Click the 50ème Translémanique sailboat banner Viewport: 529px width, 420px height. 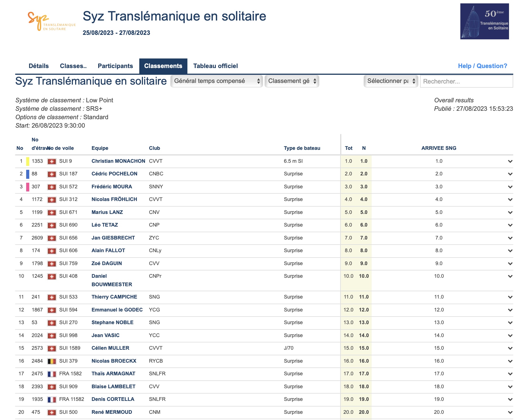click(x=484, y=21)
